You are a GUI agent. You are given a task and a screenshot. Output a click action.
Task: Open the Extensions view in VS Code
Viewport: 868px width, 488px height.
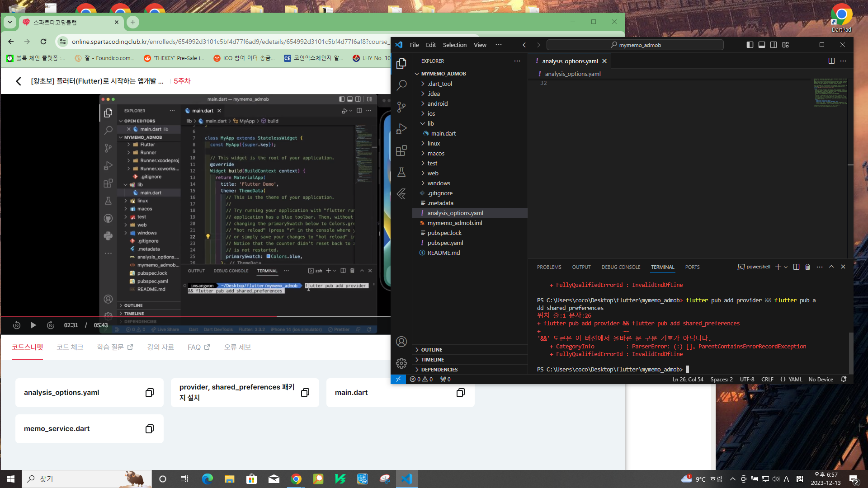click(x=401, y=150)
